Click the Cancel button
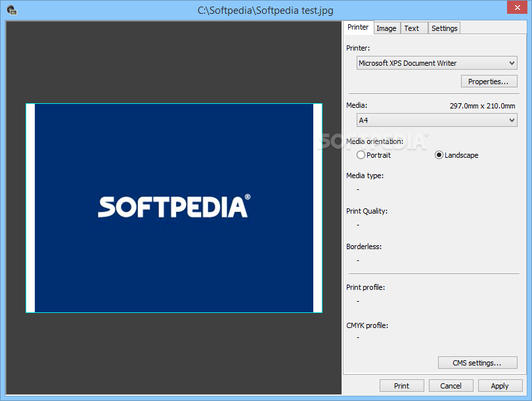Viewport: 532px width, 401px height. pyautogui.click(x=451, y=386)
